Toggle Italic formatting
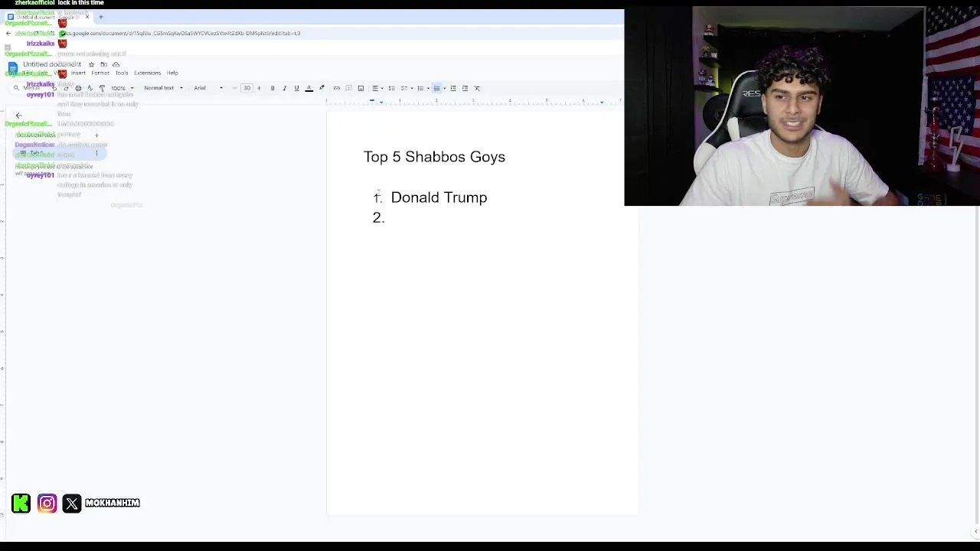 click(284, 88)
